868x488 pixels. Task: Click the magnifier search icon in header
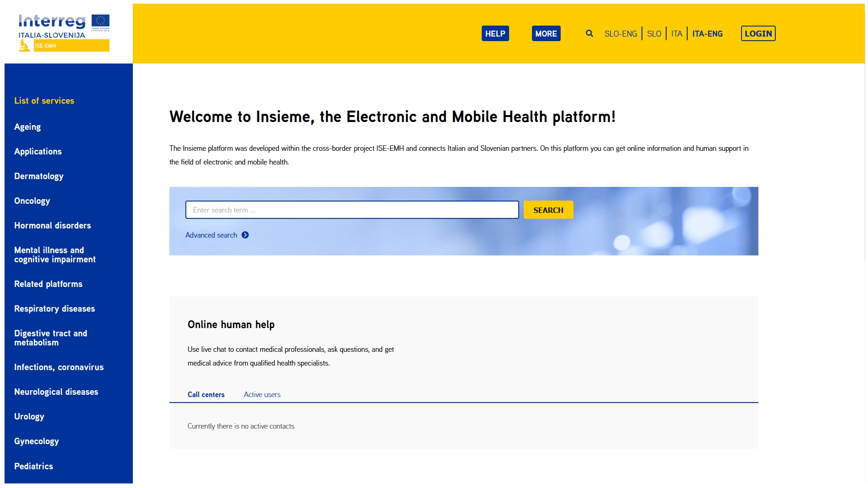(x=589, y=33)
